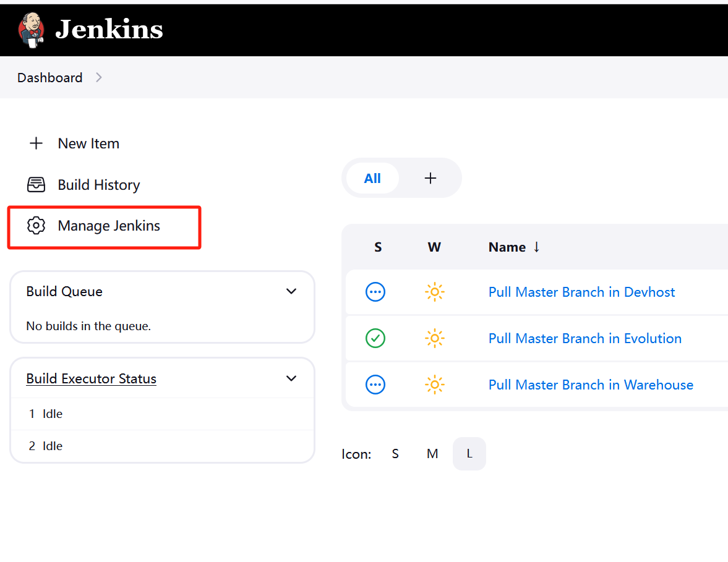Click the Build Queue heading

64,291
